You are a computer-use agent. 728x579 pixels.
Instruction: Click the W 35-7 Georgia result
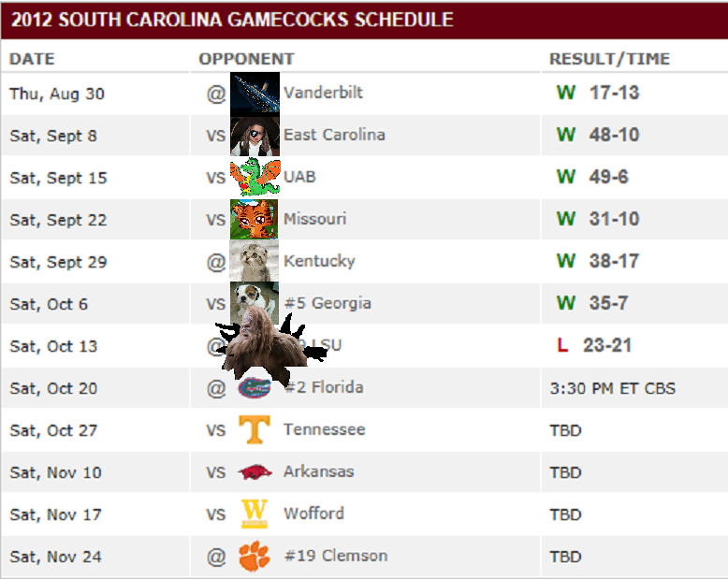(597, 303)
